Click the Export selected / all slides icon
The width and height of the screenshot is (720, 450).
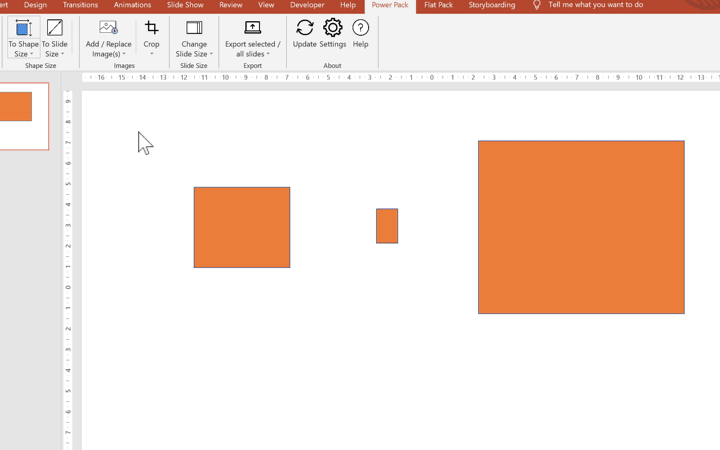coord(252,28)
